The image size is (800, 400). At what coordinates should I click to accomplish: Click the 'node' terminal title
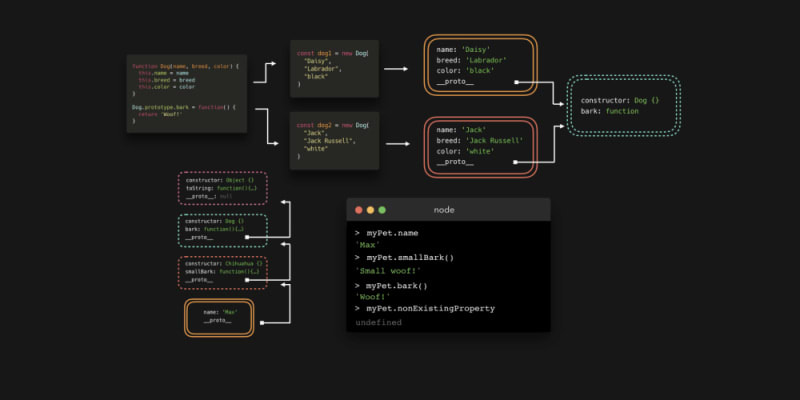450,210
